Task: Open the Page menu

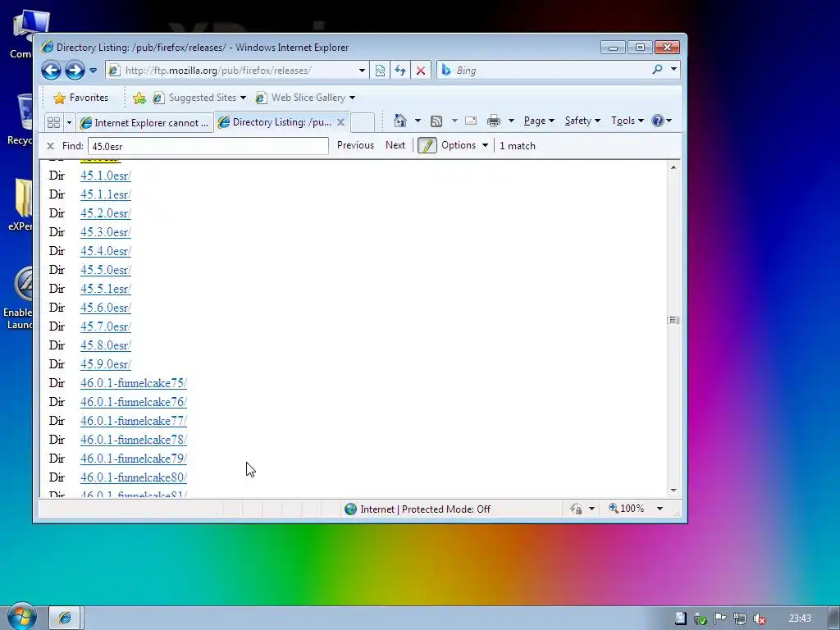Action: 539,121
